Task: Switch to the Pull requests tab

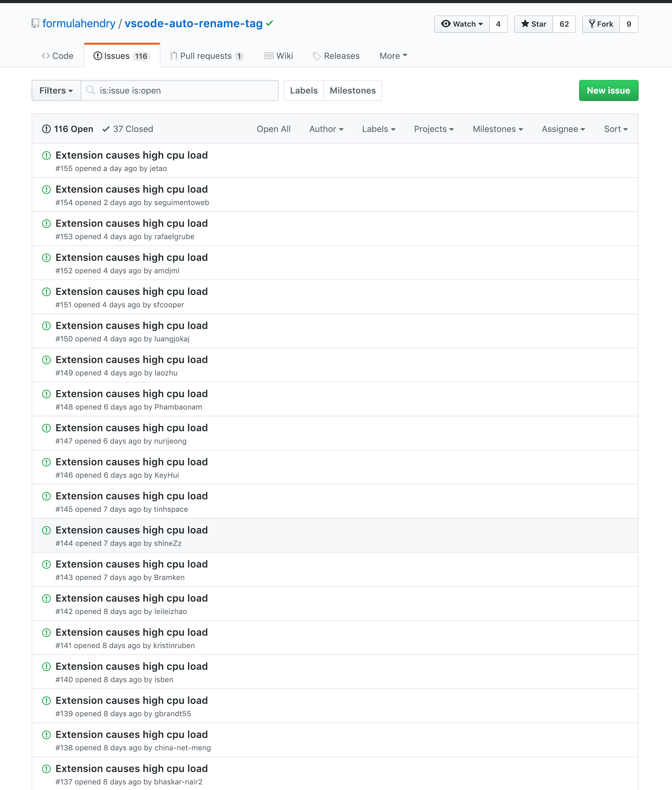Action: point(207,56)
